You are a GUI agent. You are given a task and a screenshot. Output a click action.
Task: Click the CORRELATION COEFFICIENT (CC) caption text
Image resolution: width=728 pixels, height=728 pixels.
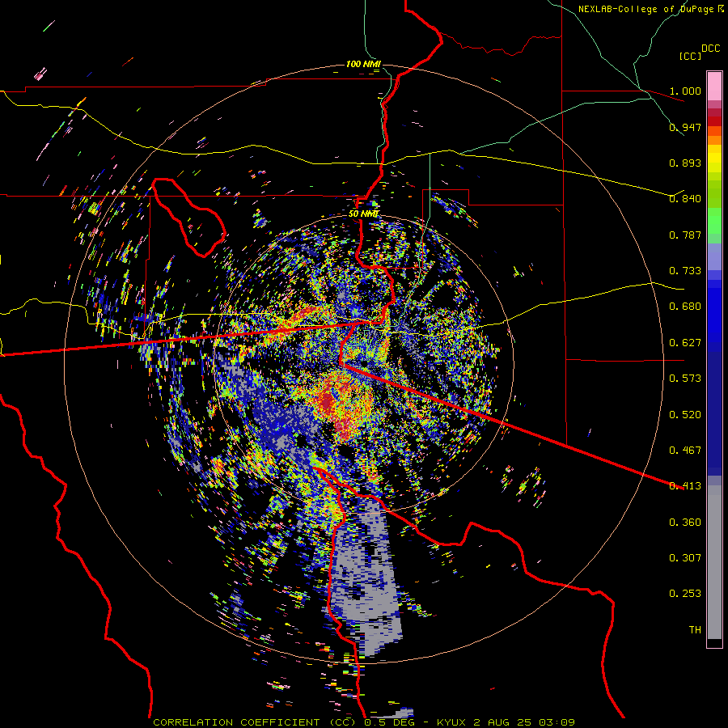(255, 722)
